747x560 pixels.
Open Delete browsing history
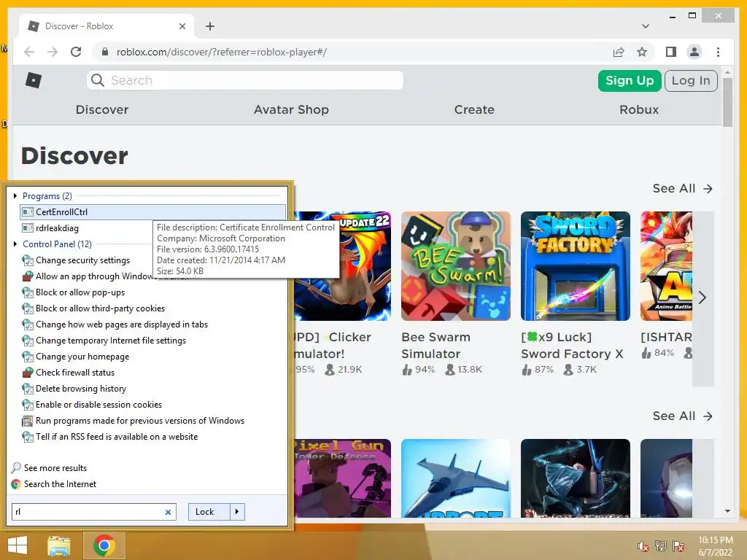click(74, 389)
